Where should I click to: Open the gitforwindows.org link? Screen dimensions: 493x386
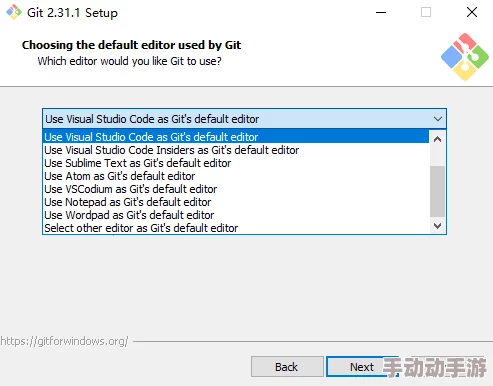tap(64, 341)
